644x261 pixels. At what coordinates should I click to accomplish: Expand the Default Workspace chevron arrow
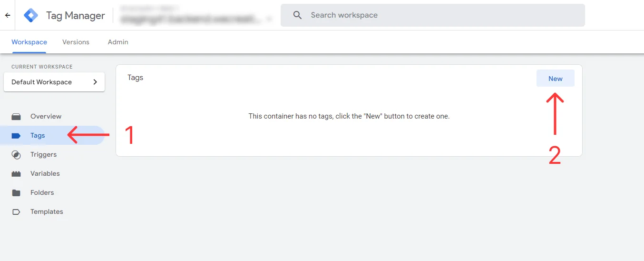[95, 82]
